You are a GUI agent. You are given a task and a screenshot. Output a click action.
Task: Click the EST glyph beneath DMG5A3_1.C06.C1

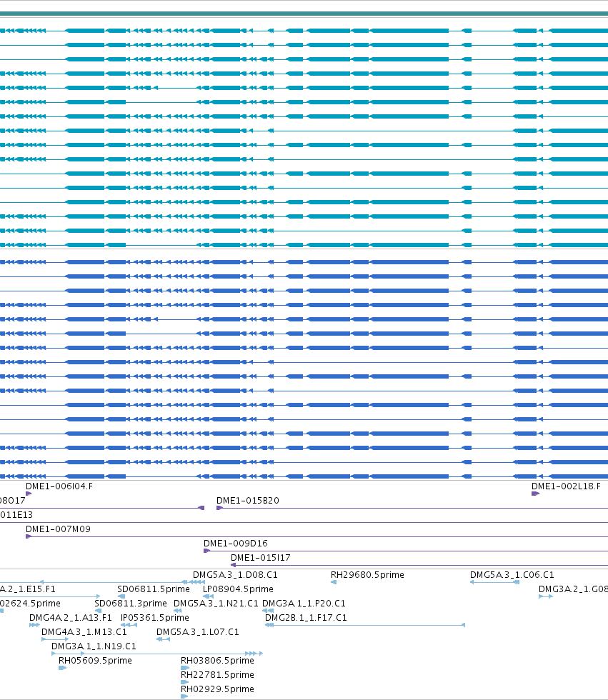pos(494,581)
